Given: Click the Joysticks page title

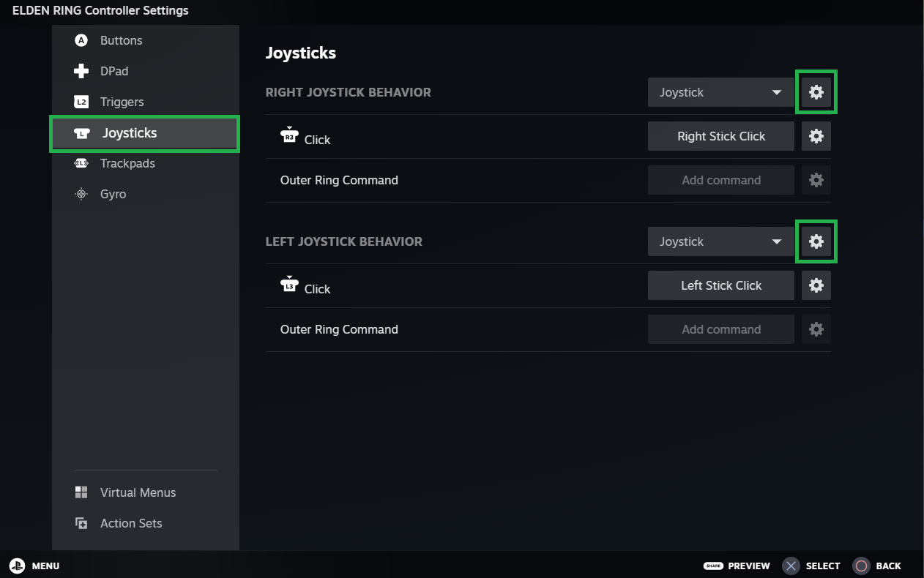Looking at the screenshot, I should coord(301,53).
